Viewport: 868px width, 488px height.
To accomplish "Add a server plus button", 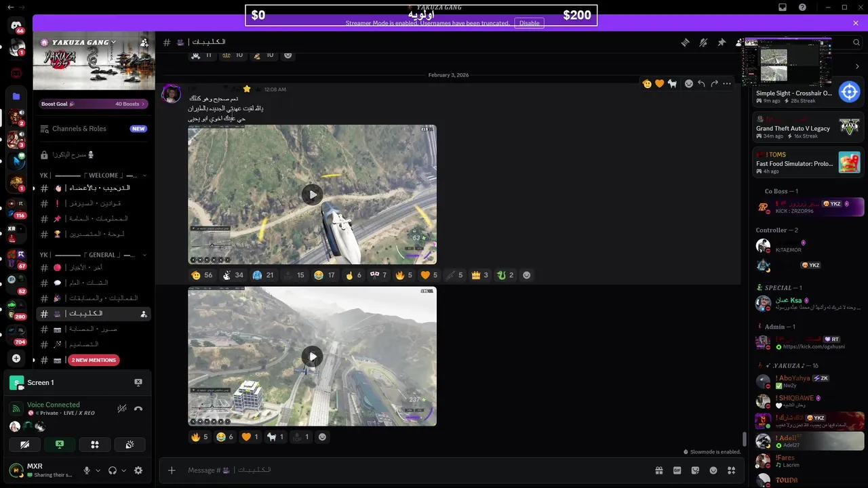I will coord(16,358).
